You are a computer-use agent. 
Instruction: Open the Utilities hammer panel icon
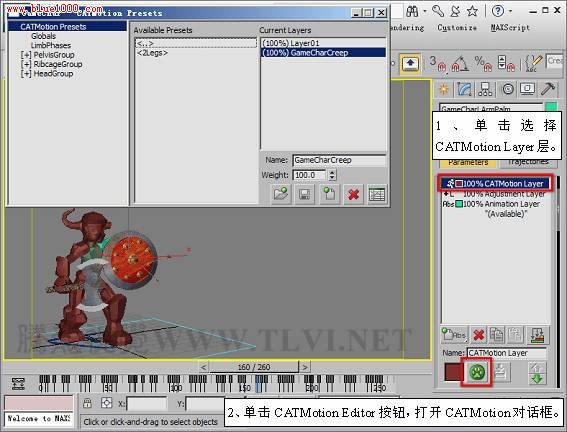[548, 89]
